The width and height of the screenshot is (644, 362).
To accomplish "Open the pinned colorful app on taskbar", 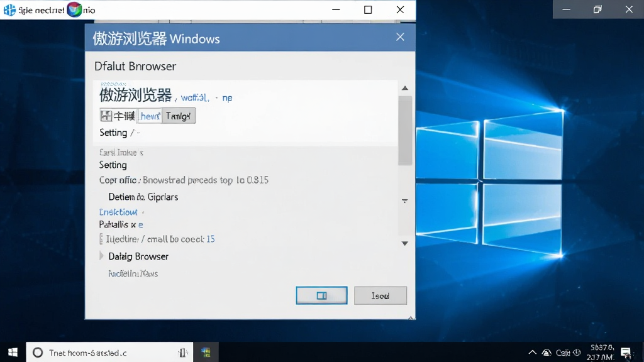I will pyautogui.click(x=206, y=352).
